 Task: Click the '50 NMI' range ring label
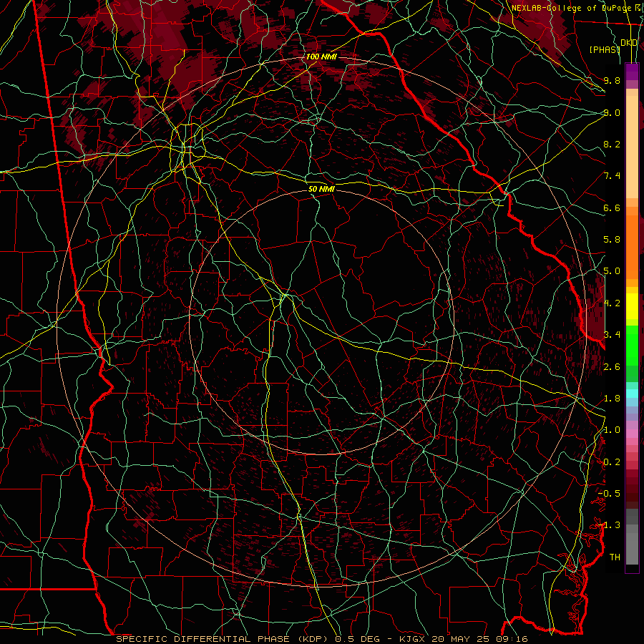[321, 189]
